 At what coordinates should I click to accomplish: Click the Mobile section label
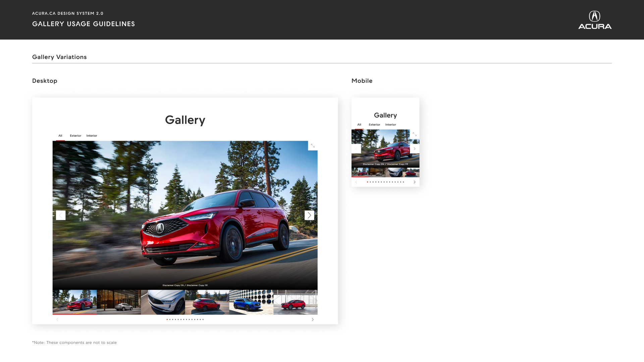click(x=362, y=81)
